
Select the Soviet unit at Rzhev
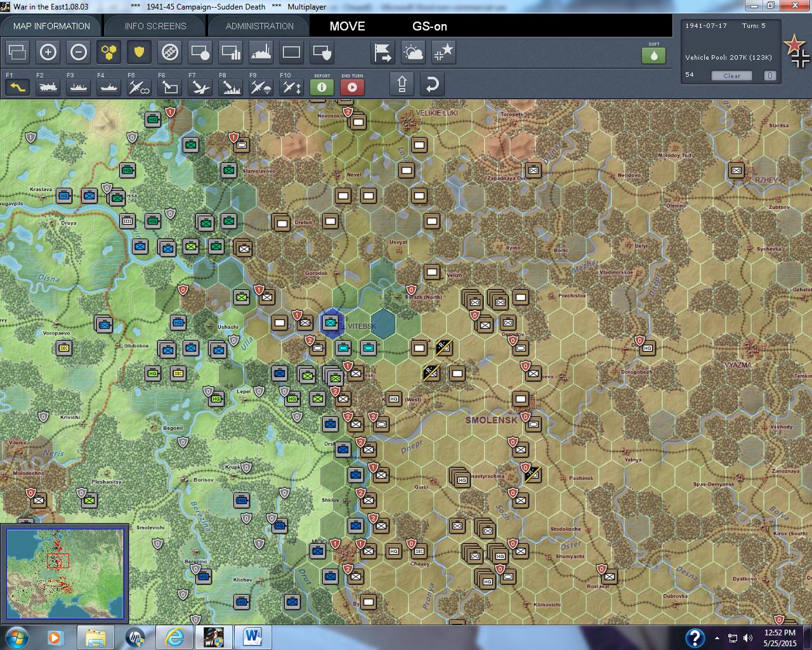click(x=737, y=170)
